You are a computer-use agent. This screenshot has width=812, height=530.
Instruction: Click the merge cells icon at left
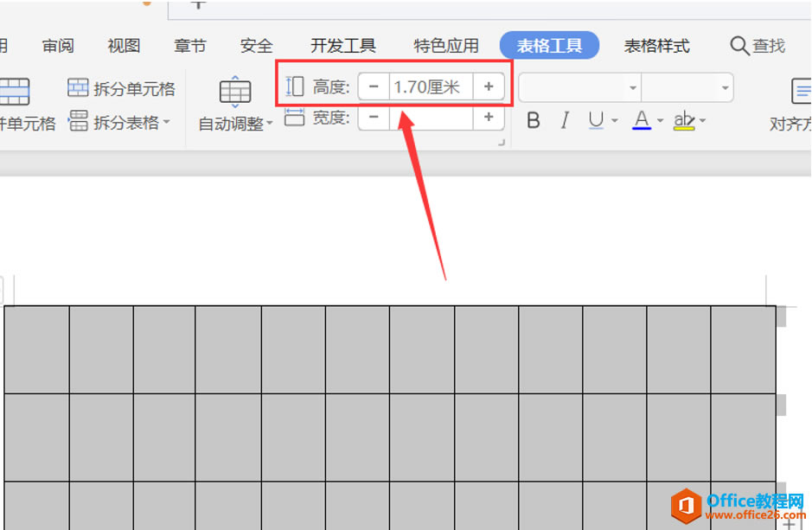coord(15,92)
